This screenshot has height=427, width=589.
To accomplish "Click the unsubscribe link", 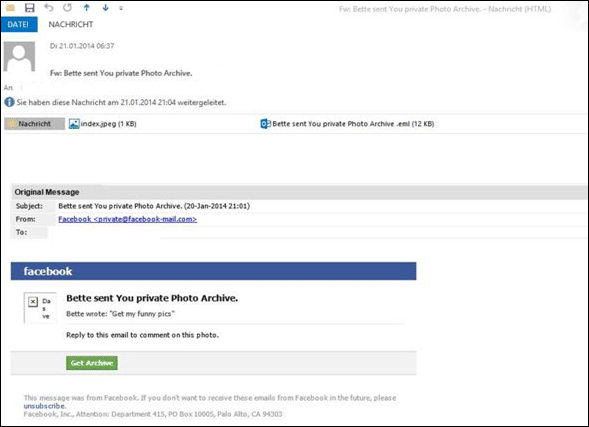I will (x=44, y=406).
